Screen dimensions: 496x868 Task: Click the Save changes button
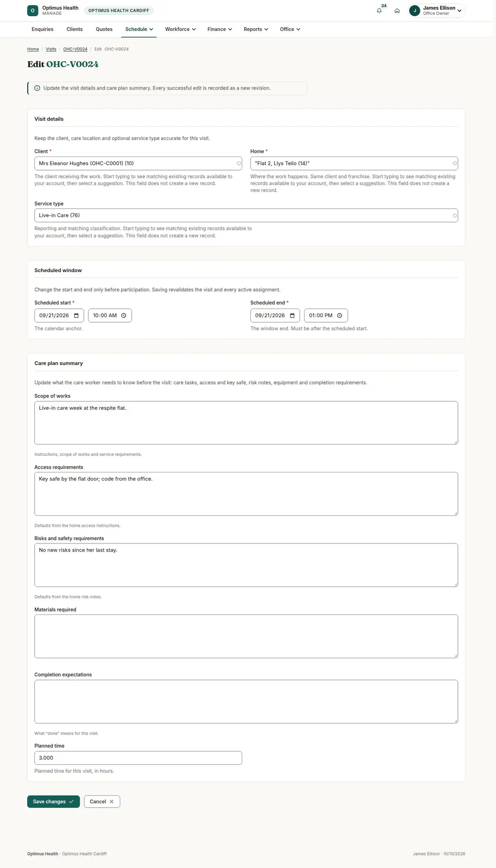[x=53, y=802]
